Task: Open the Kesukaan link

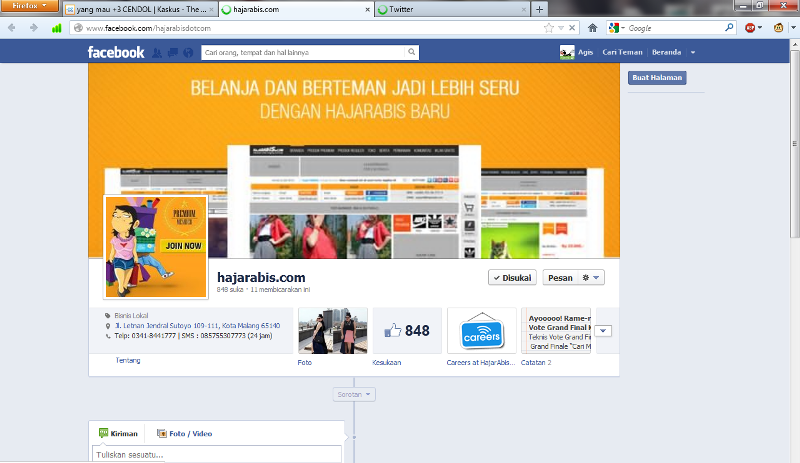Action: (x=386, y=362)
